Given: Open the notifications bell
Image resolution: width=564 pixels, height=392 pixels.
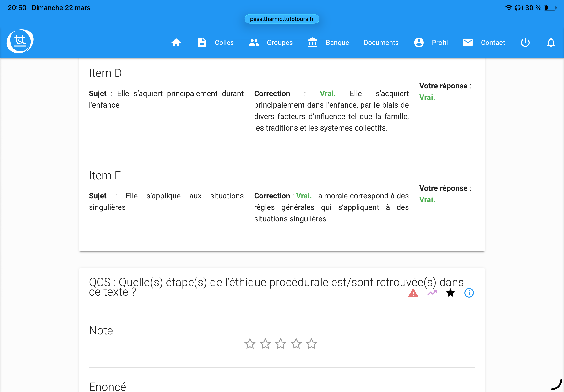Looking at the screenshot, I should click(551, 43).
